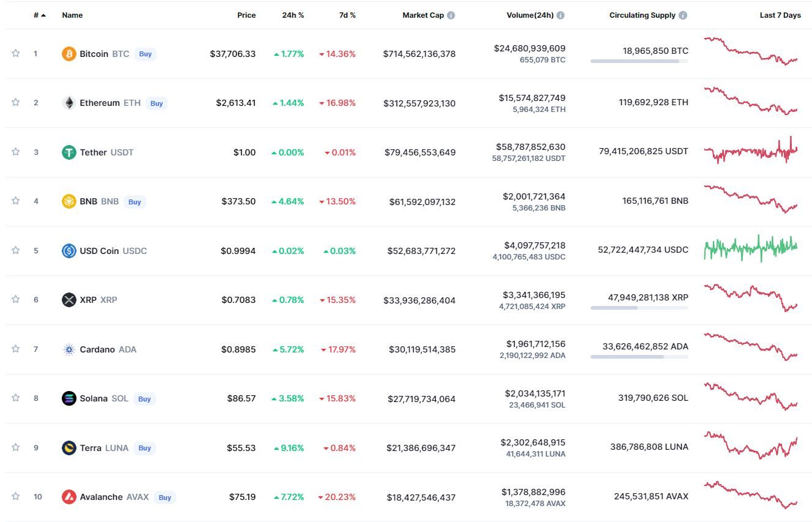The width and height of the screenshot is (812, 522).
Task: Open BNB's last 7 days sparkline chart
Action: [751, 199]
